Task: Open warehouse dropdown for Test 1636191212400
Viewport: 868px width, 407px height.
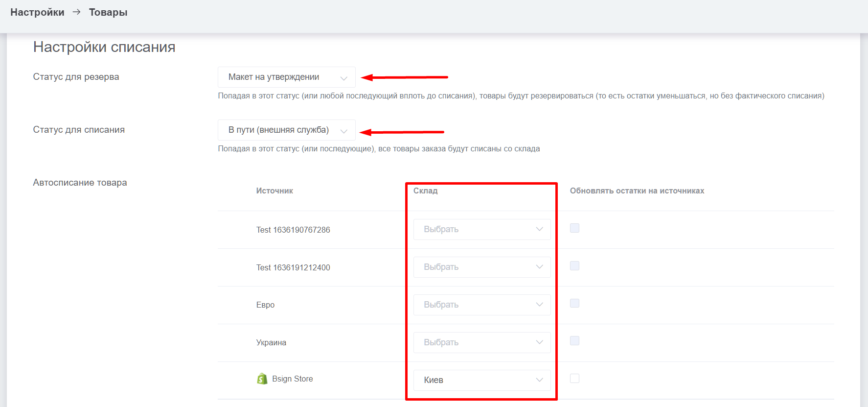Action: [x=482, y=267]
